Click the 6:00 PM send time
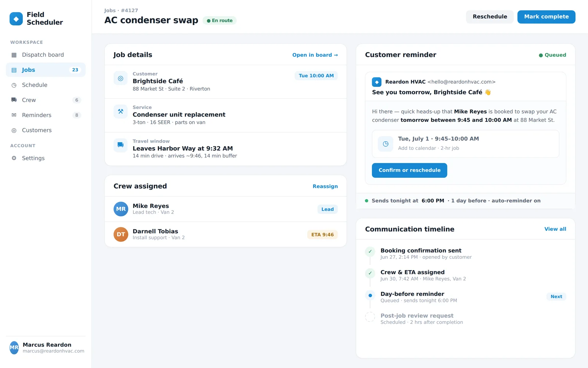Image resolution: width=588 pixels, height=368 pixels. (x=433, y=201)
